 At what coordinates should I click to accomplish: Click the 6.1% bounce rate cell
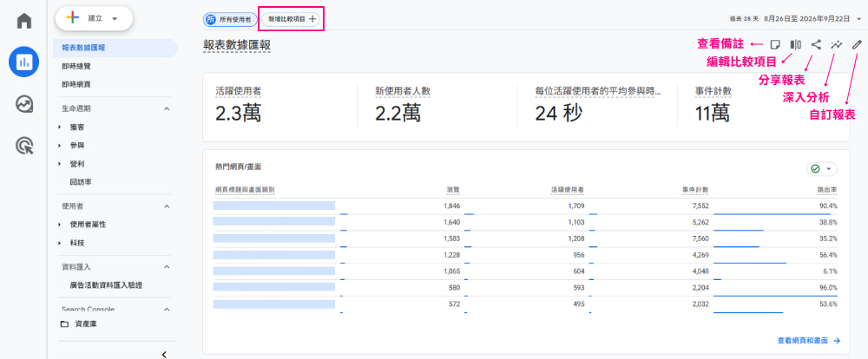point(831,271)
